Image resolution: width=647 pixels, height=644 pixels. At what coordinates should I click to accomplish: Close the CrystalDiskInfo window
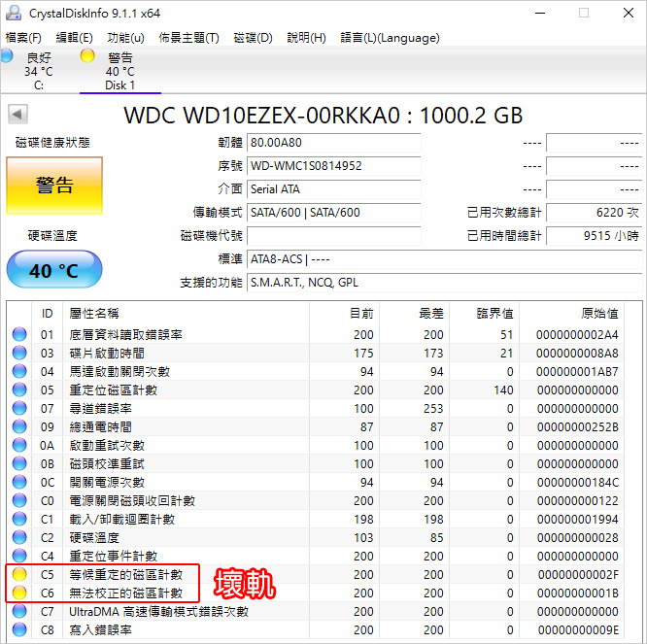pyautogui.click(x=628, y=13)
